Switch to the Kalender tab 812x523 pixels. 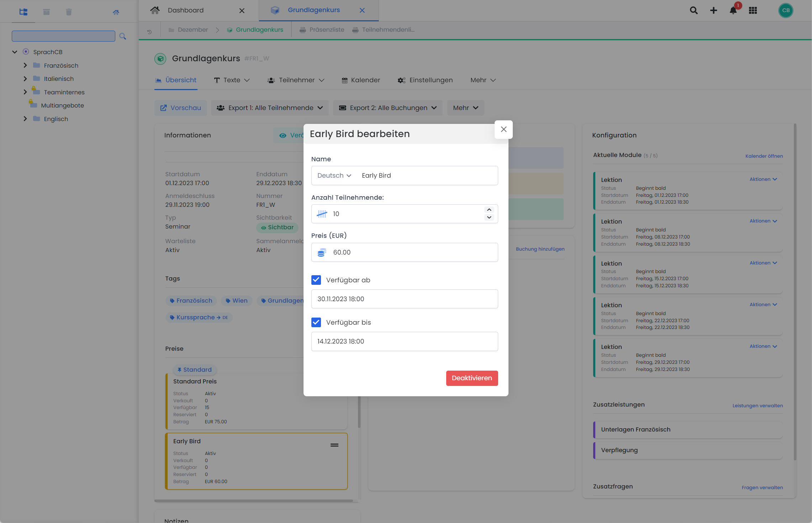[361, 80]
